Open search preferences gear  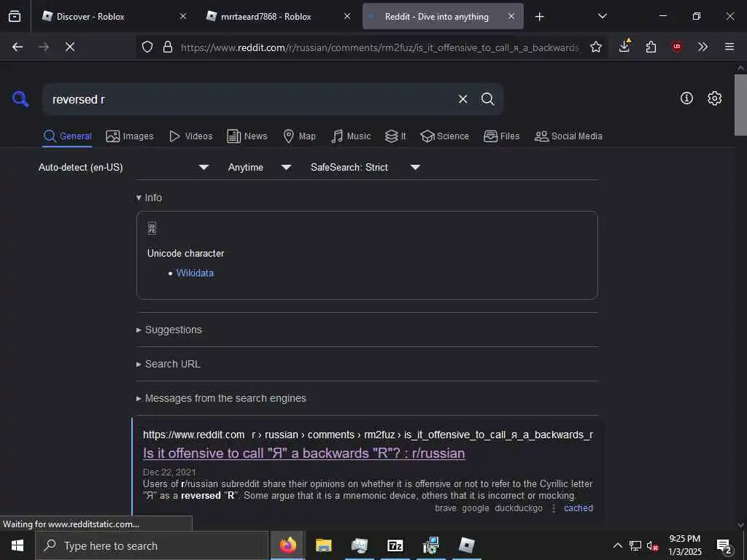pos(714,98)
